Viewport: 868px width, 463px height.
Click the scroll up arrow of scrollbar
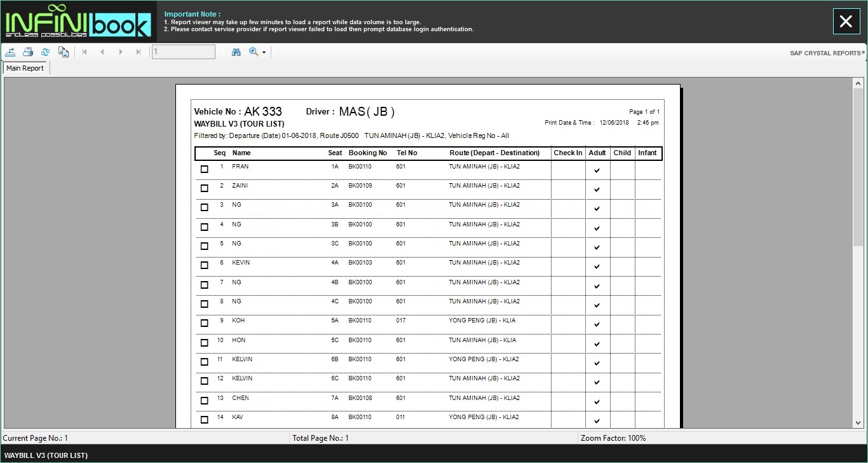pos(858,84)
